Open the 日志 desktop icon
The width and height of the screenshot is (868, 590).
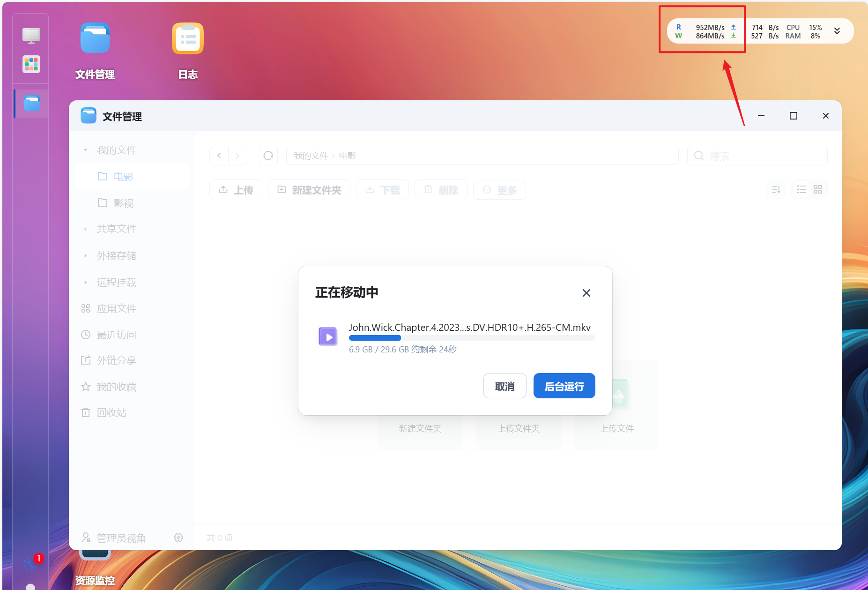[188, 38]
